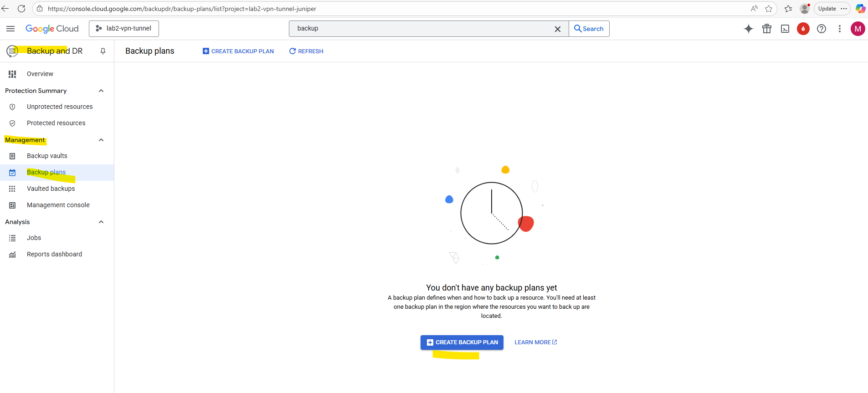The image size is (868, 393).
Task: Open the lab2-vpn-tunnel project selector
Action: pos(124,29)
